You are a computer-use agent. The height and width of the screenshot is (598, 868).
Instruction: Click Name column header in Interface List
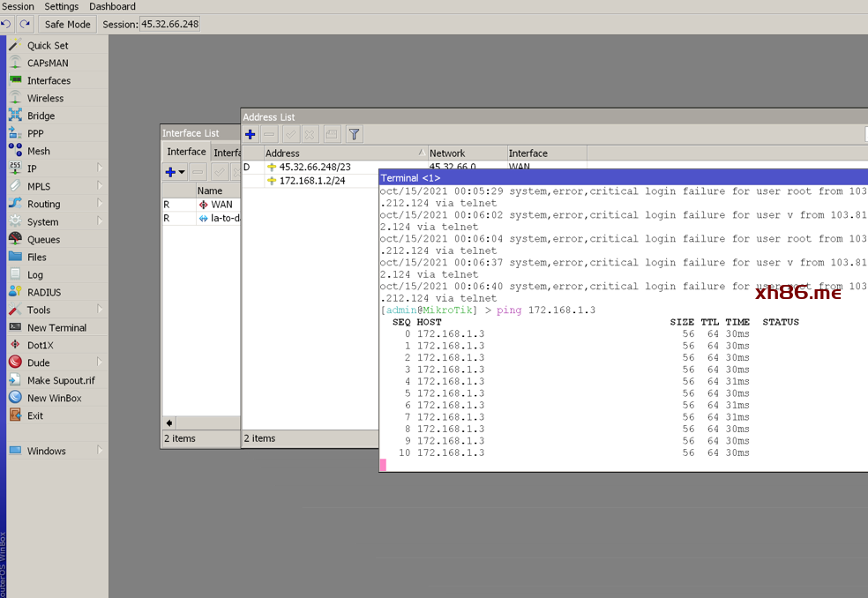[x=218, y=191]
